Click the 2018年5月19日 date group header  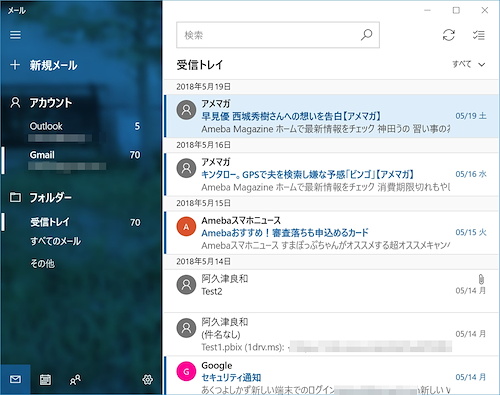203,87
